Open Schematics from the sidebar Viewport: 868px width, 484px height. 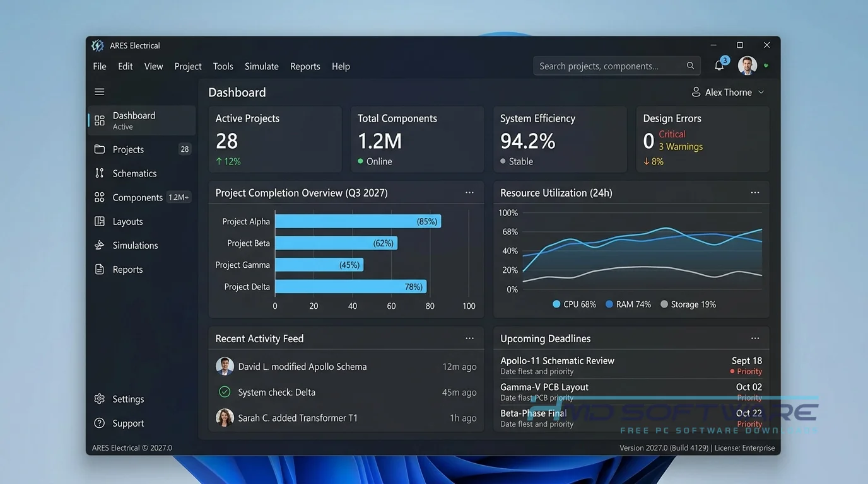142,173
